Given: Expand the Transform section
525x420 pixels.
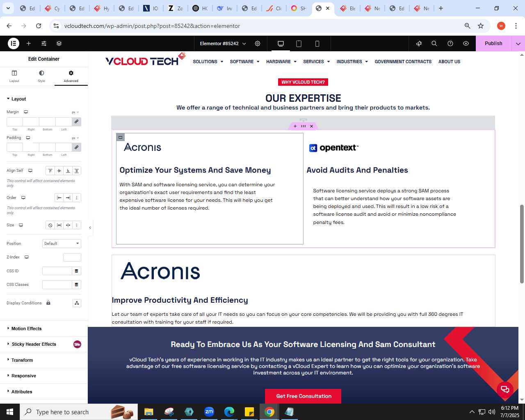Looking at the screenshot, I should point(44,360).
